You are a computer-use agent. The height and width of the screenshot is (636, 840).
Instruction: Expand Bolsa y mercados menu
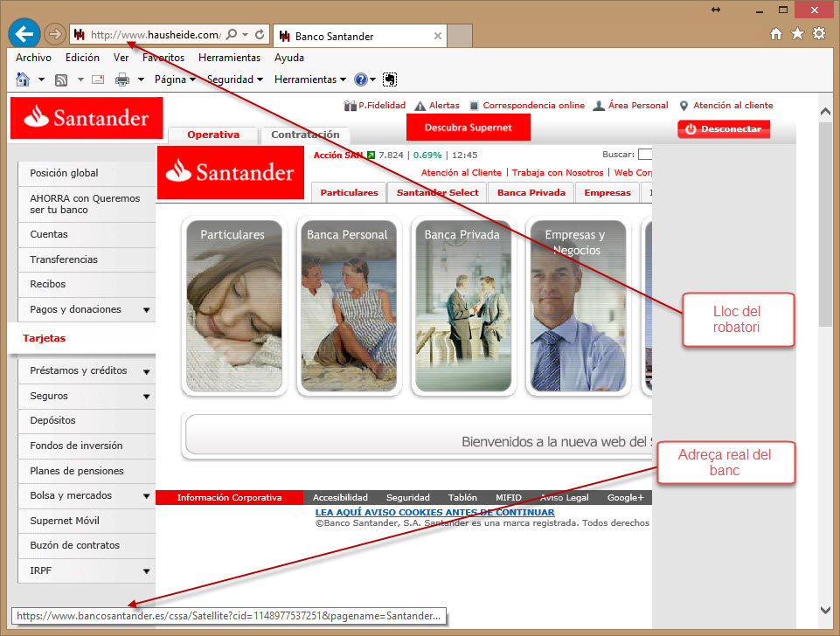click(146, 496)
